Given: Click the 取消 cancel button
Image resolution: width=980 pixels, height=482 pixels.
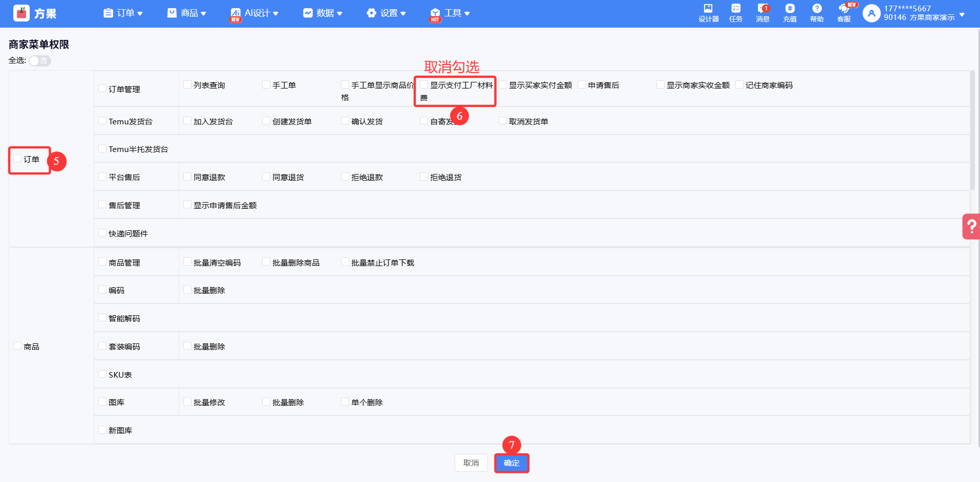Looking at the screenshot, I should (x=471, y=463).
